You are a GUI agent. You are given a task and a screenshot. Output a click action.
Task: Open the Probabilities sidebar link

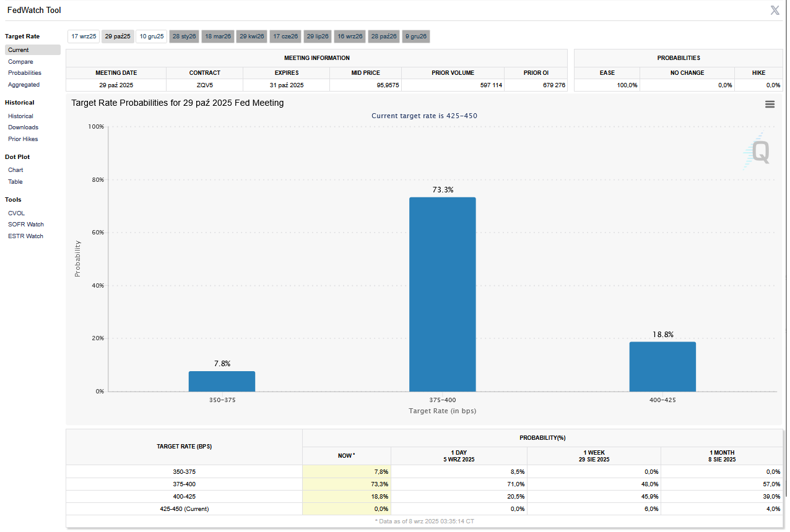25,73
